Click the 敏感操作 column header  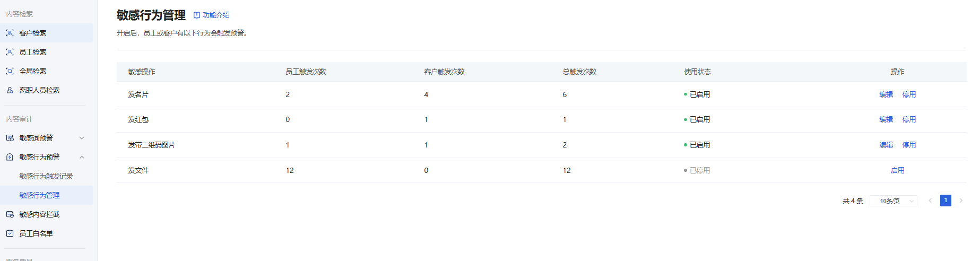pyautogui.click(x=142, y=72)
